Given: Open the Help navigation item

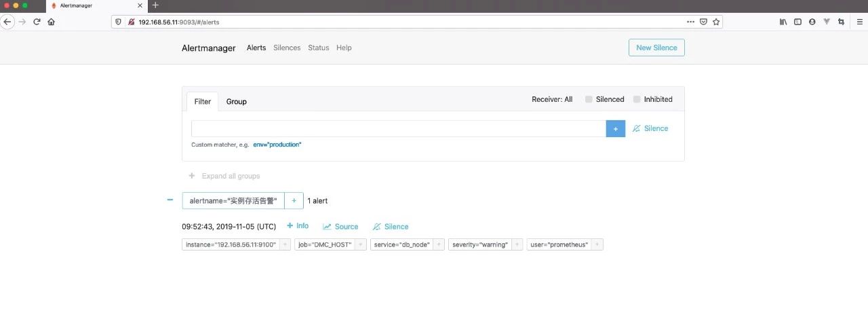Looking at the screenshot, I should coord(344,48).
